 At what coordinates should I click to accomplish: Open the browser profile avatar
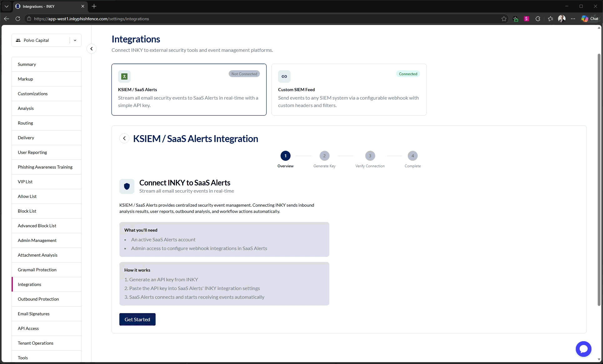[x=562, y=19]
